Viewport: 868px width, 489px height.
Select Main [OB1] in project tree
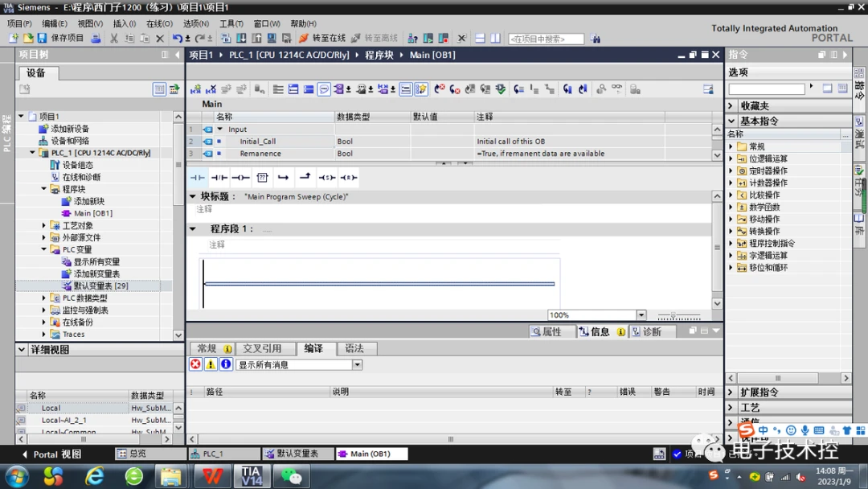[x=93, y=213]
